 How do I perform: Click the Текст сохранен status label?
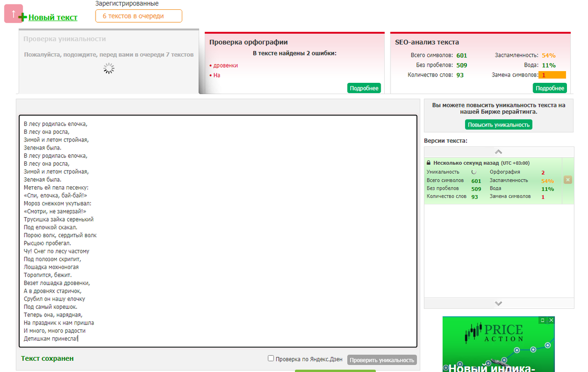pos(48,359)
